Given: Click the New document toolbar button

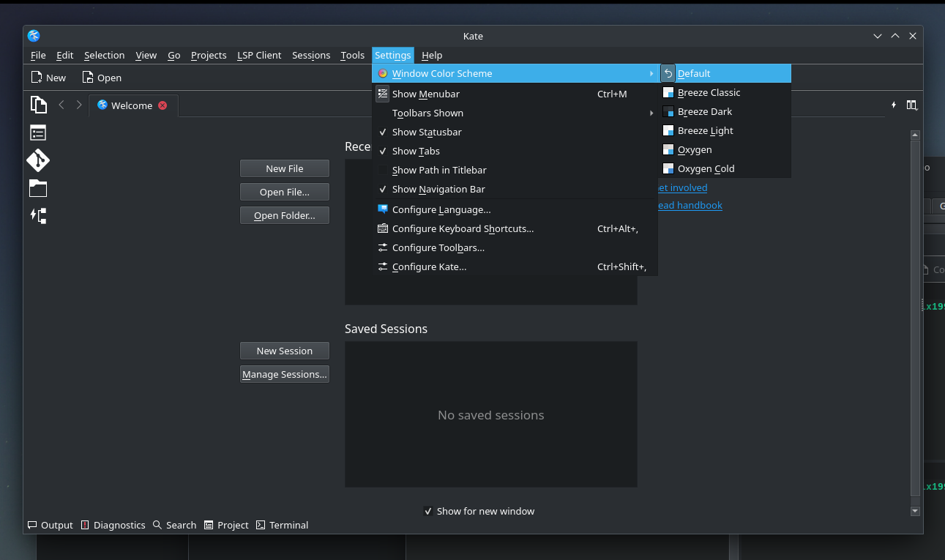Looking at the screenshot, I should click(48, 78).
